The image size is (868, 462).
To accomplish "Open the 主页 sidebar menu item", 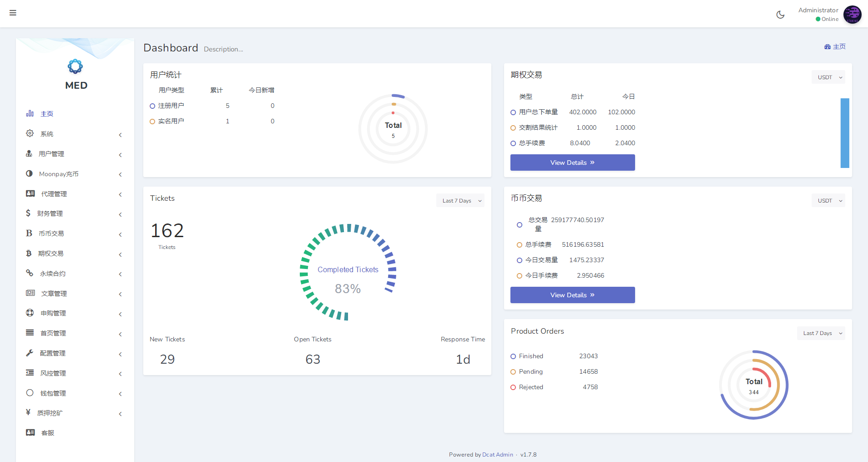I will [47, 114].
